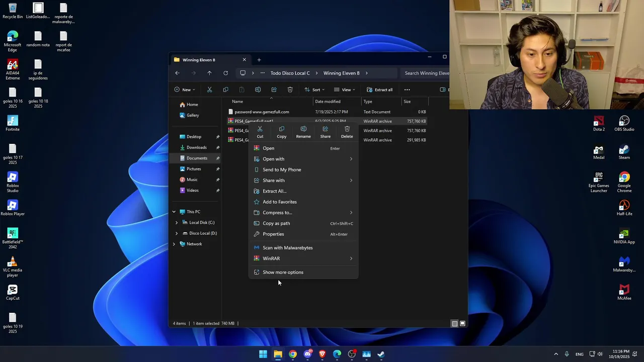This screenshot has height=362, width=644.
Task: Go back using the Explorer back arrow
Action: pos(177,73)
